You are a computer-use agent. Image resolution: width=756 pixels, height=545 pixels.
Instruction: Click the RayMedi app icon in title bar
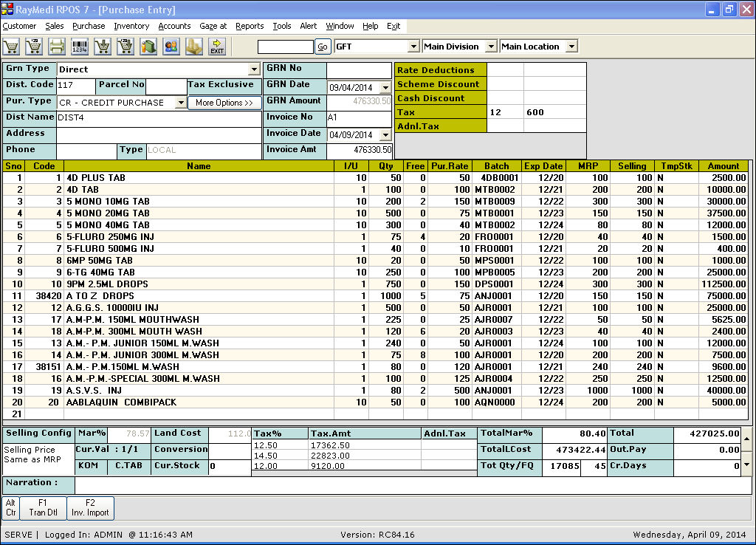point(7,10)
